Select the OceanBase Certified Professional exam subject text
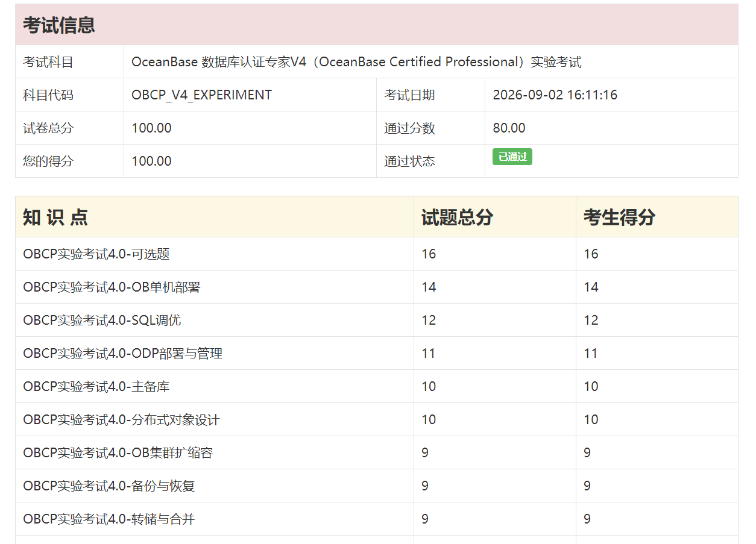This screenshot has height=544, width=756. point(356,62)
